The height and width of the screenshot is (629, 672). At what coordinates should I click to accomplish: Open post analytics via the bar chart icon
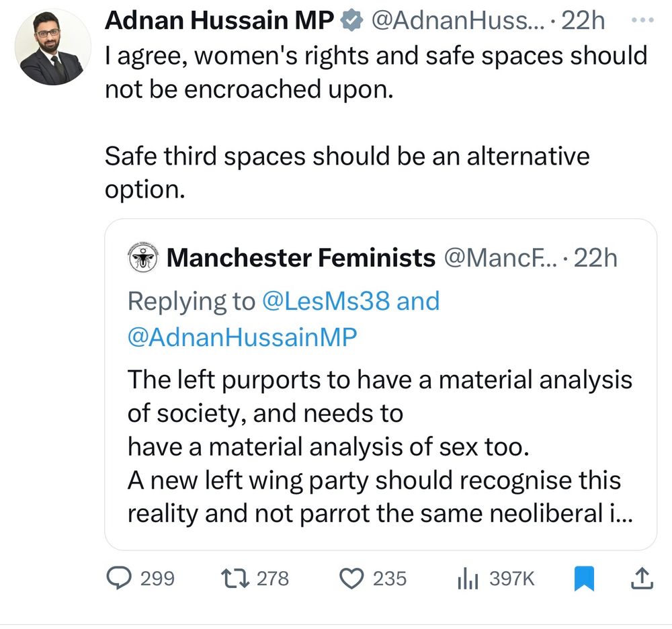point(465,578)
